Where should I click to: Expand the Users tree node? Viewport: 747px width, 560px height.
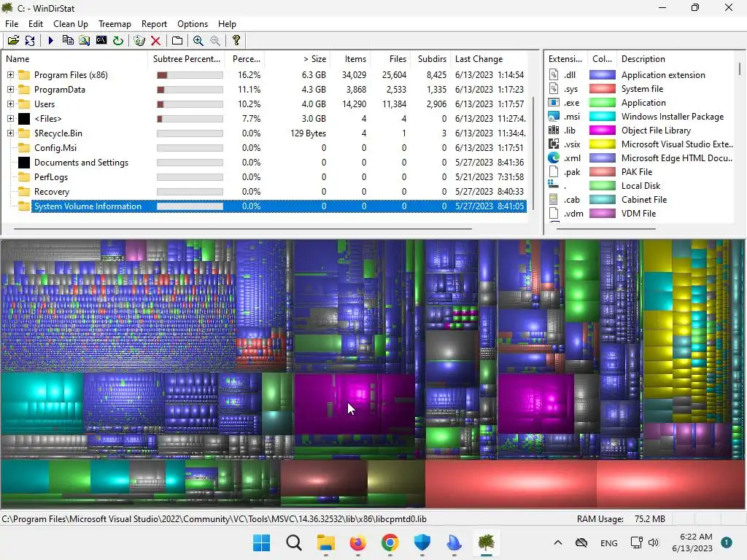pos(10,104)
